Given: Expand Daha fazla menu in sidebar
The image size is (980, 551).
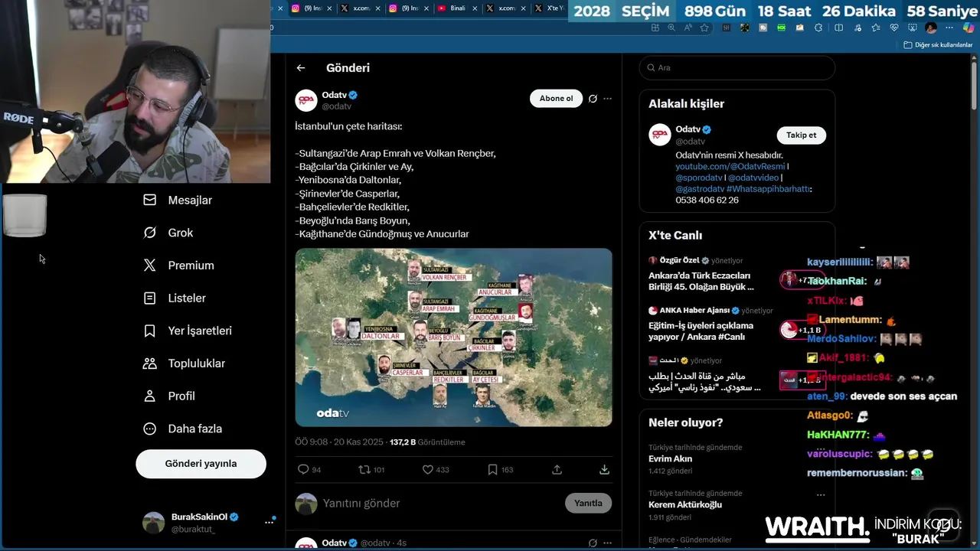Looking at the screenshot, I should click(x=185, y=429).
